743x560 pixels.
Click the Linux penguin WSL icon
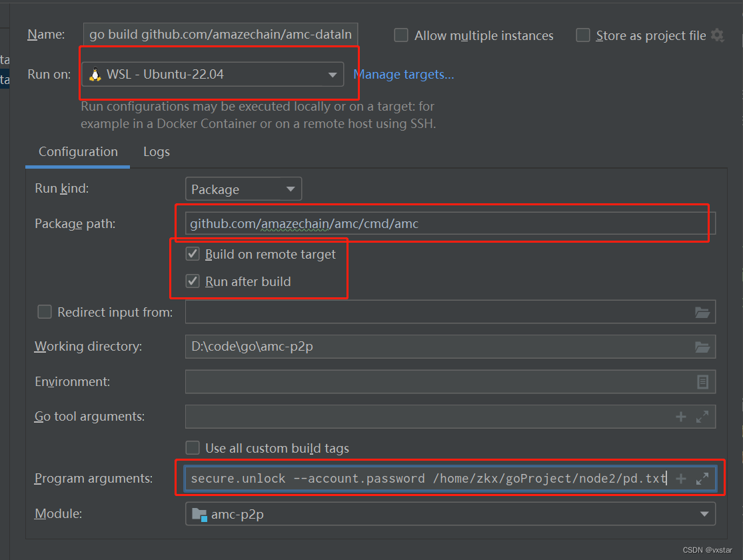[x=95, y=75]
